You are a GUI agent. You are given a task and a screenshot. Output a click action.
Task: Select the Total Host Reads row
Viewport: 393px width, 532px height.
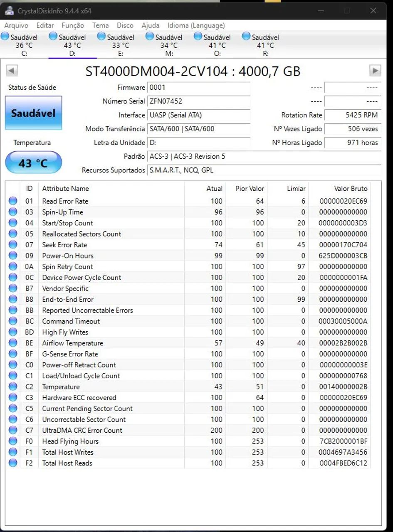188,463
